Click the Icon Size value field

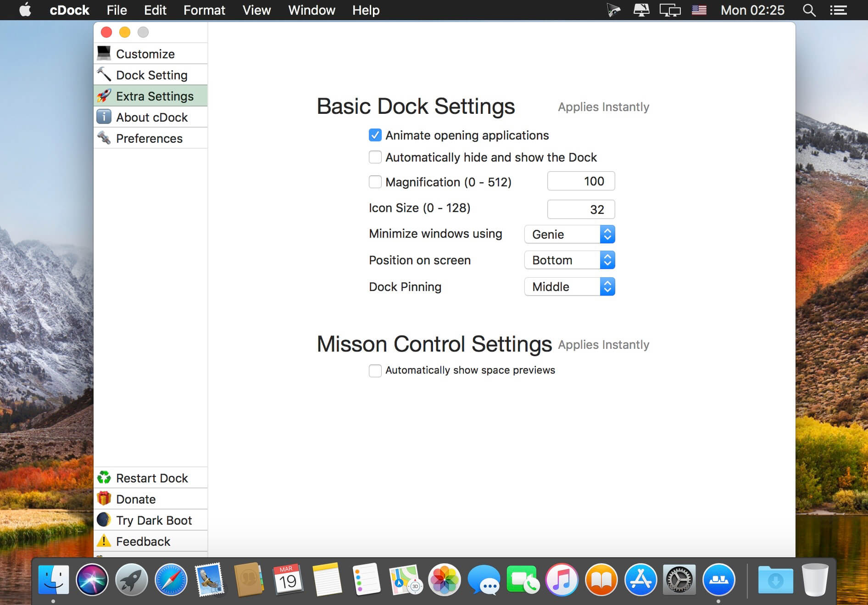581,209
